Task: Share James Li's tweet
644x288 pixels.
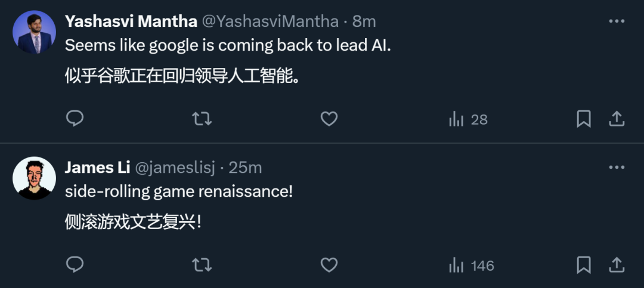Action: tap(617, 265)
